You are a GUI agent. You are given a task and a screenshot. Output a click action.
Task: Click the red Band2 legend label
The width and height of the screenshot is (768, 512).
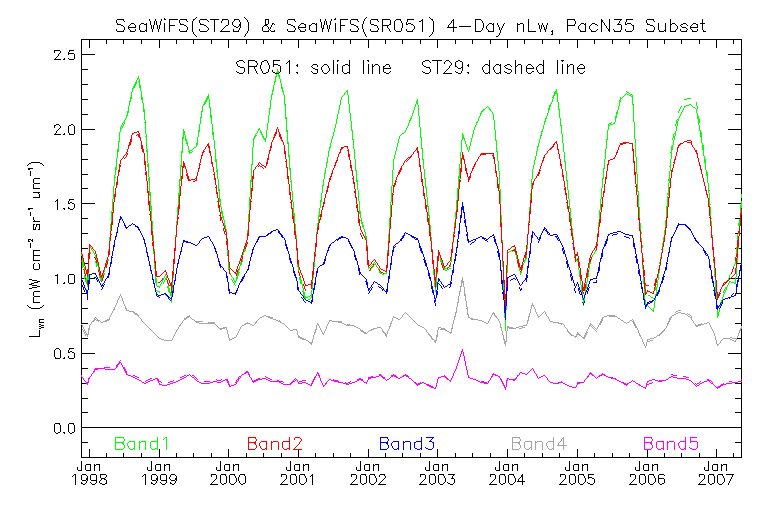(274, 444)
